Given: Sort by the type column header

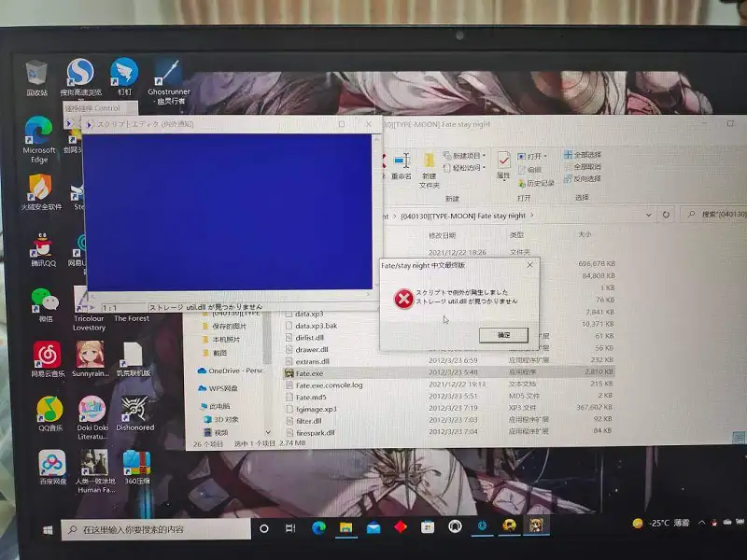Looking at the screenshot, I should tap(517, 235).
